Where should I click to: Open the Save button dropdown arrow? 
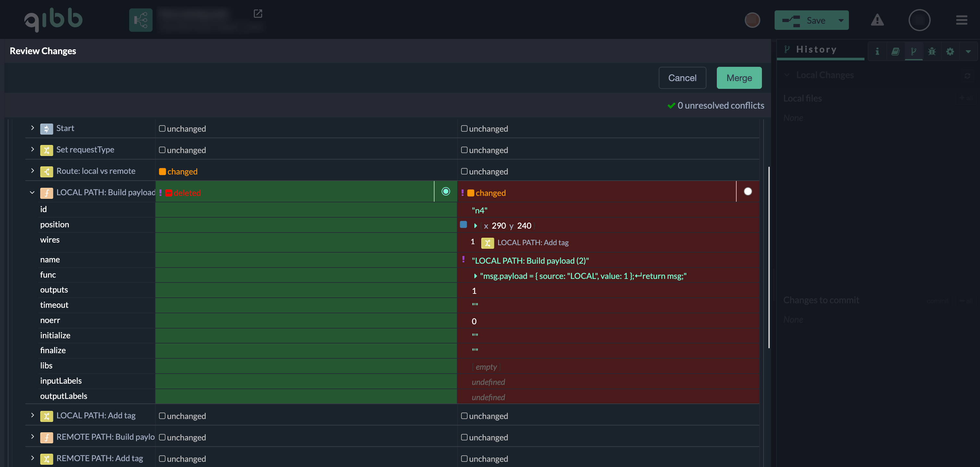[841, 20]
